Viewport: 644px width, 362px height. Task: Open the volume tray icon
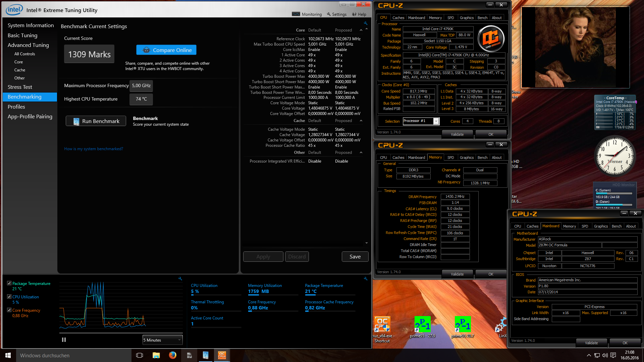click(x=605, y=355)
